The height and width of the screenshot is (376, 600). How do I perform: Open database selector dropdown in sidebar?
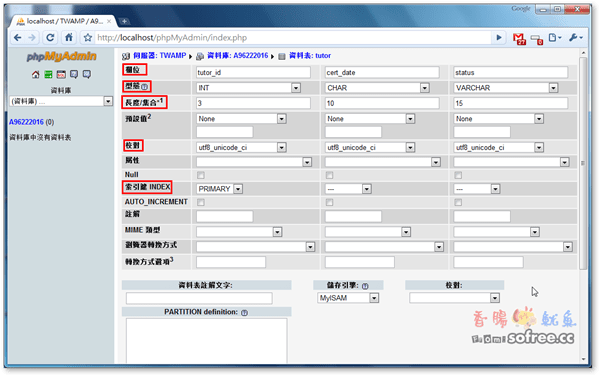[61, 101]
